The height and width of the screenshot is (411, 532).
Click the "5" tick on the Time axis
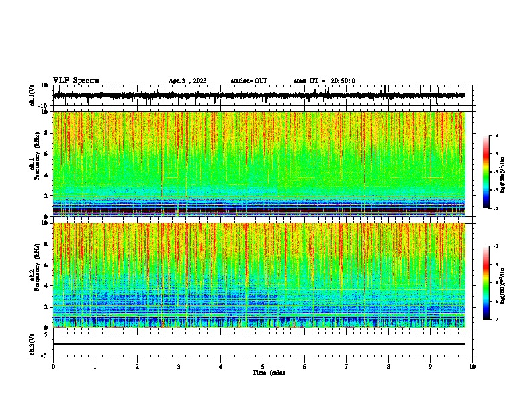(263, 367)
